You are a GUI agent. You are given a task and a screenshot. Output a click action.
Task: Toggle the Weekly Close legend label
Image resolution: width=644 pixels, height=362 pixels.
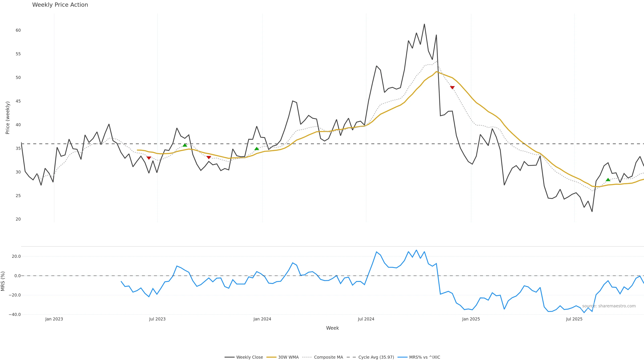[x=249, y=357]
